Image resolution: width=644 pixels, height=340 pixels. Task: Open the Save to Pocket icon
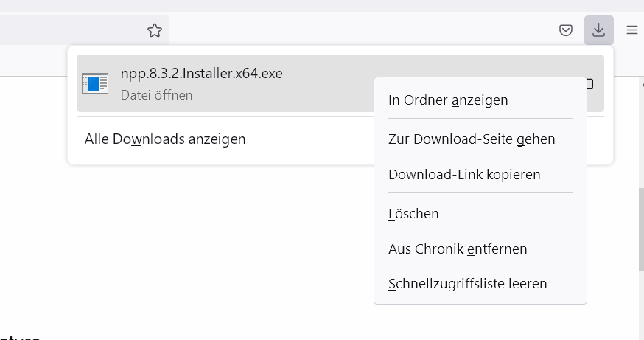point(566,30)
